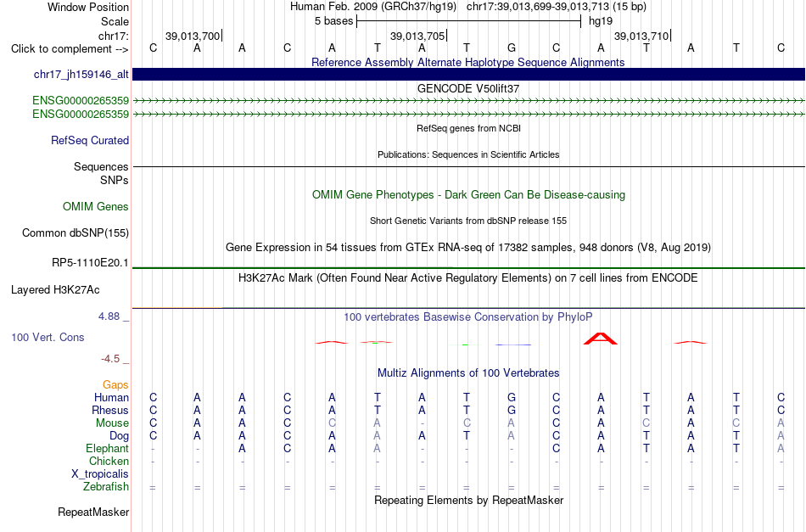Click the chr17_jh159146_alt track label
Screen dimensions: 806x532
[x=81, y=75]
